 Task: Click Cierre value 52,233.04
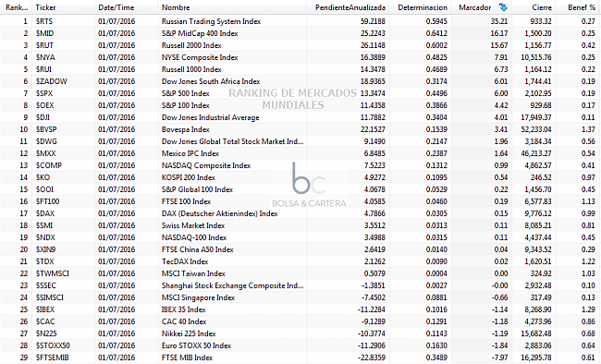tap(536, 129)
